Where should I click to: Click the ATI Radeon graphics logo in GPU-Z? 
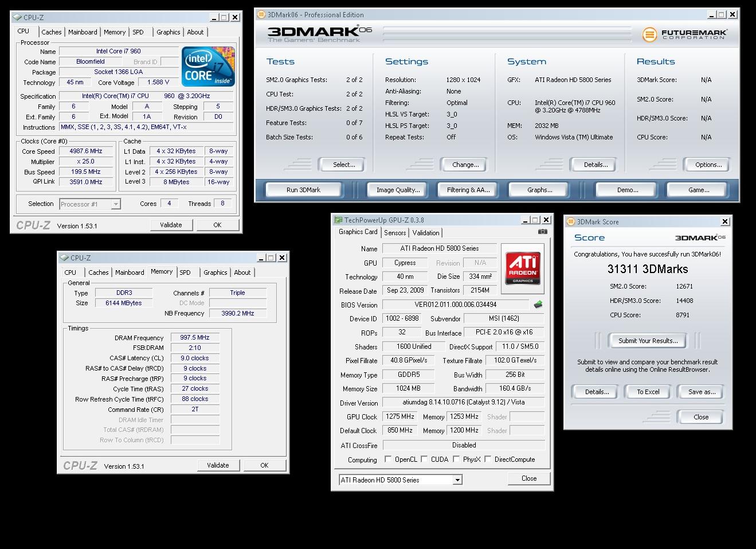(x=523, y=268)
